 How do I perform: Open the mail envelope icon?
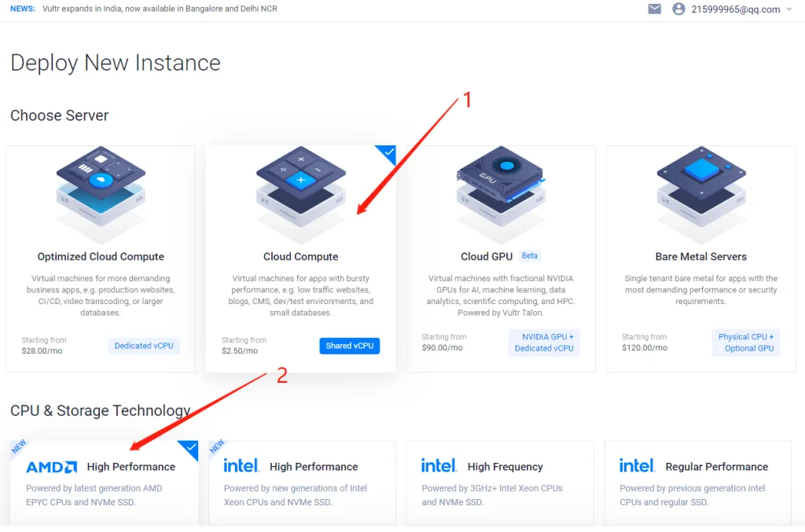[654, 9]
